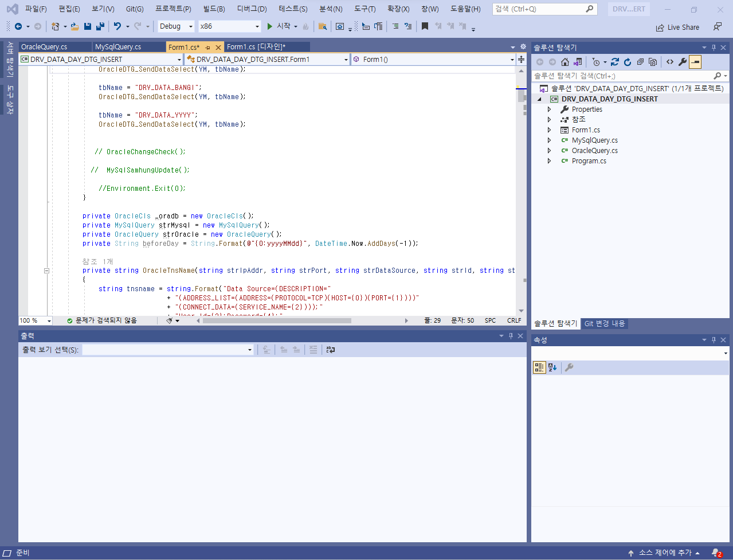Click the notification bell in status bar
The width and height of the screenshot is (733, 560).
coord(716,553)
